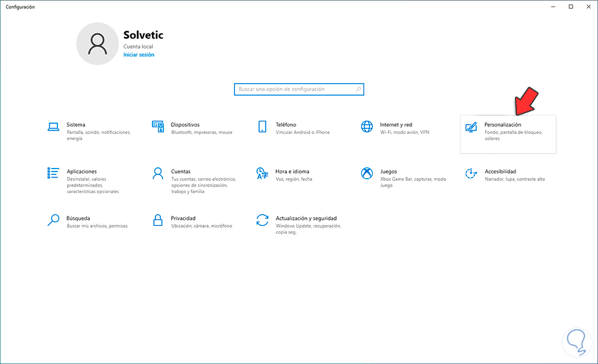Viewport: 598px width, 364px height.
Task: Click the Juegos Xbox icon
Action: coord(367,173)
